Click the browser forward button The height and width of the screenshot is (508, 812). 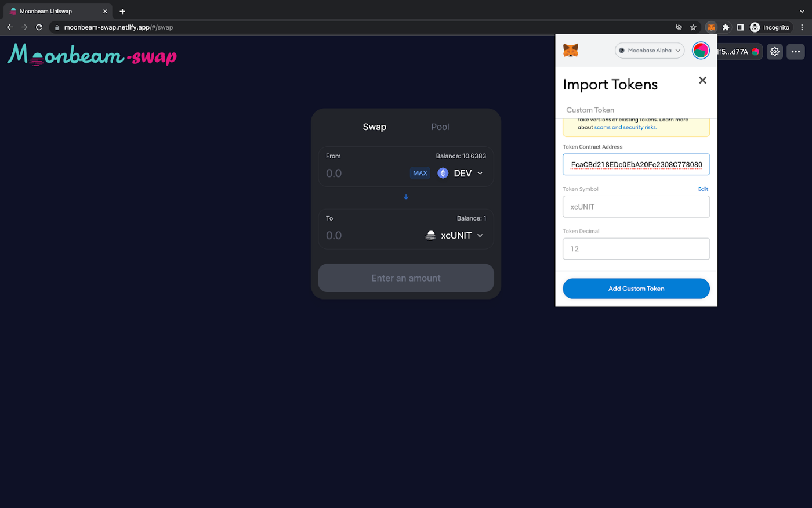point(24,27)
